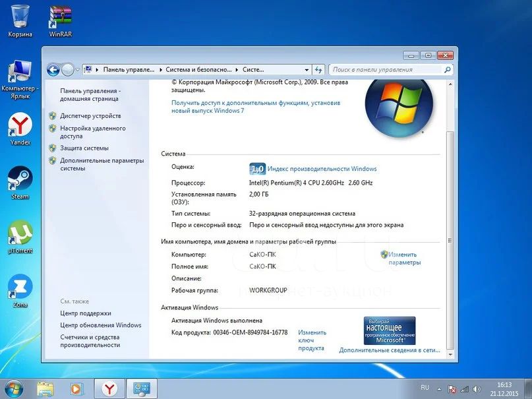
Task: Open the Windows Start menu orb
Action: coord(14,389)
